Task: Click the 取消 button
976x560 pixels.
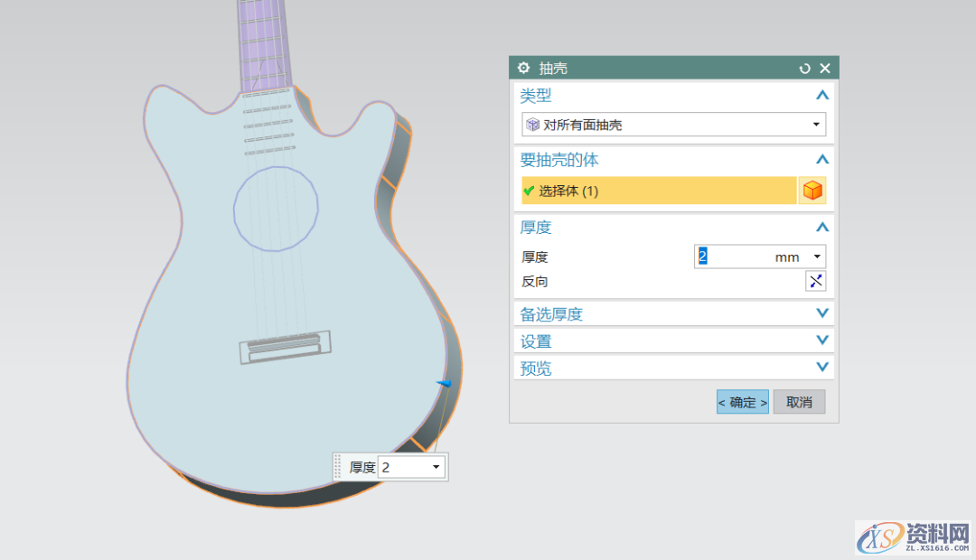Action: [x=799, y=402]
